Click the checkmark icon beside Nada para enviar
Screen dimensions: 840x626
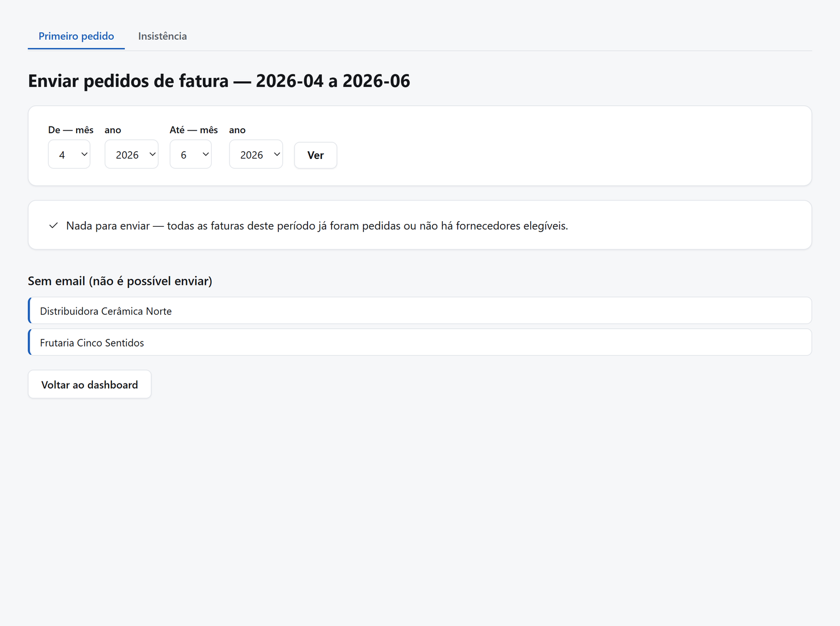tap(54, 226)
